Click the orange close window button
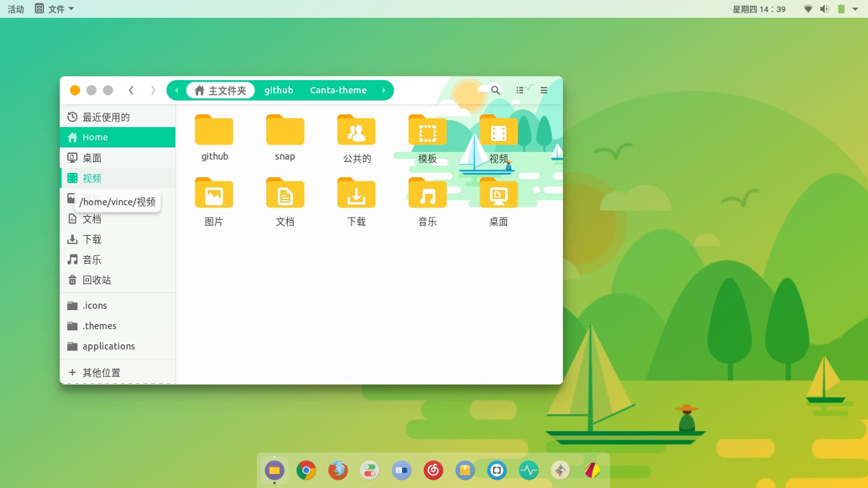Screen dimensions: 868x488 (x=75, y=90)
